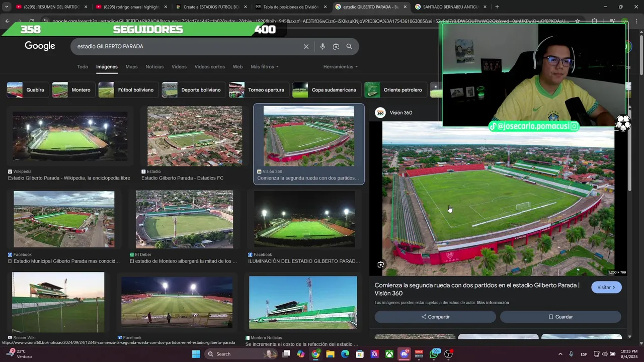
Task: Click the Google logo
Action: click(x=40, y=46)
